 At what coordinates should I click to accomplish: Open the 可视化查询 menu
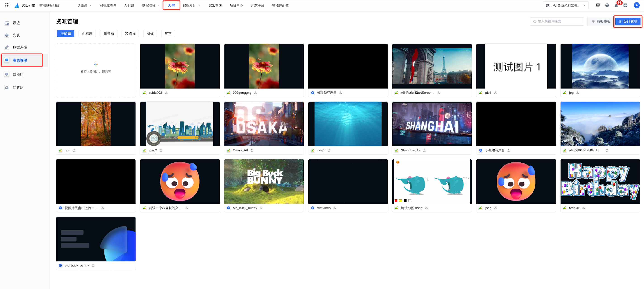(108, 5)
